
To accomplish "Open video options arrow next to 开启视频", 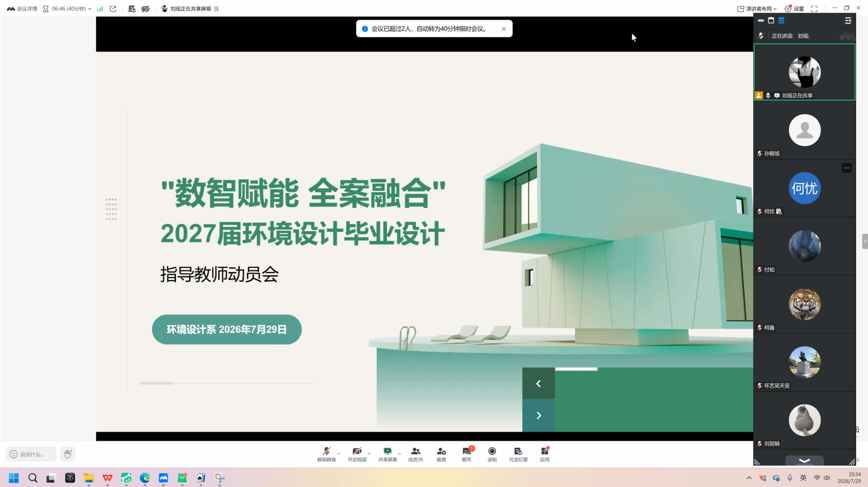I will coord(369,454).
